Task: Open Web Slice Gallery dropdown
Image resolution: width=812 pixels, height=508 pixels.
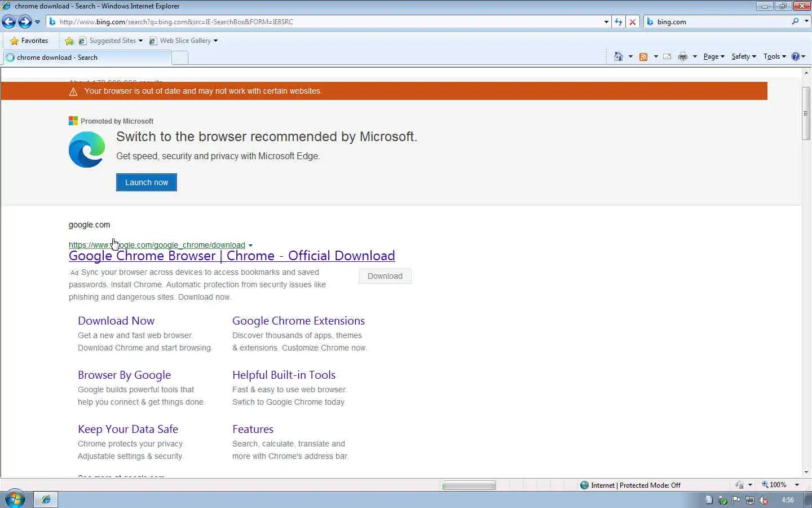Action: click(183, 41)
